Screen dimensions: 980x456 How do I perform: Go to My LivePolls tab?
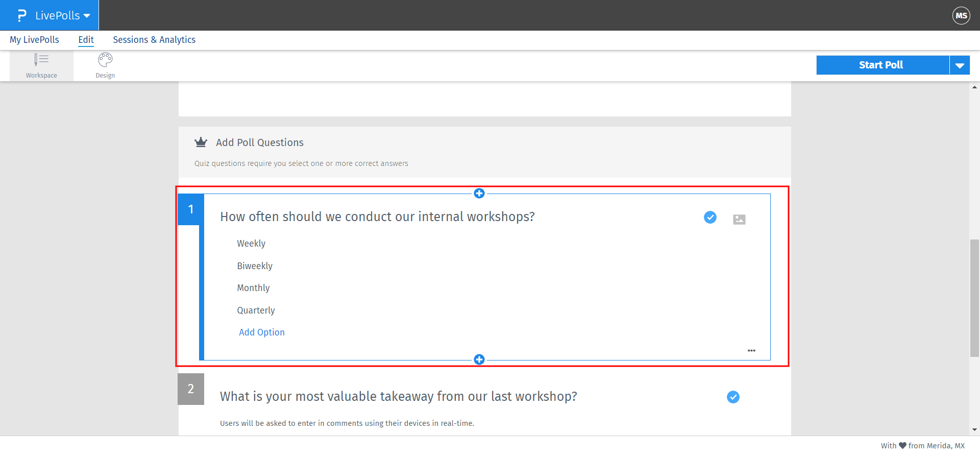click(x=34, y=40)
